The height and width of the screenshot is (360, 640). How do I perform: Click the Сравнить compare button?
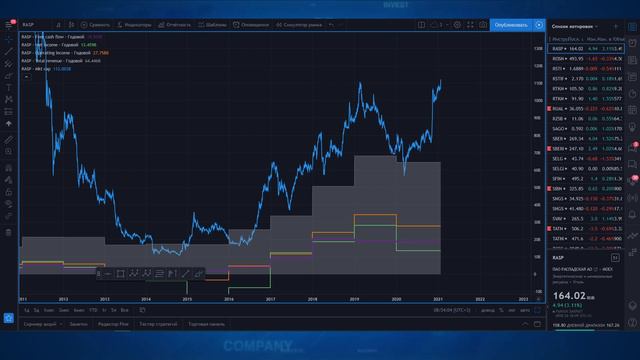[x=96, y=25]
